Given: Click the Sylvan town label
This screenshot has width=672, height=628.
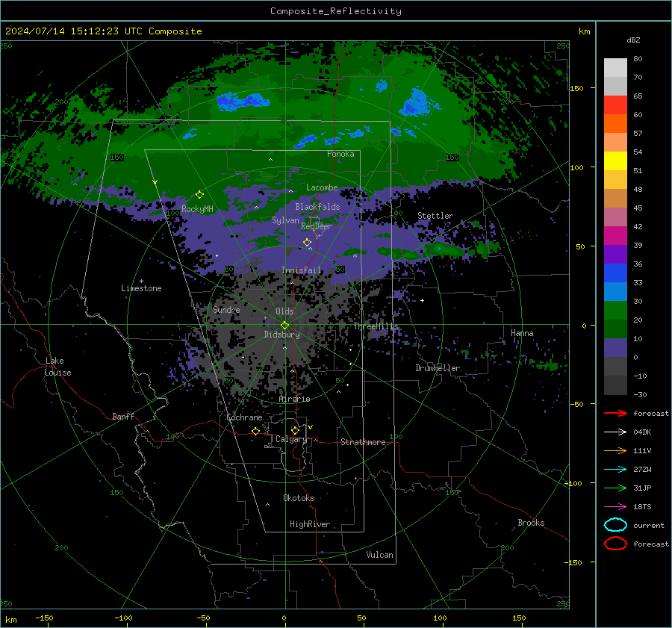Looking at the screenshot, I should click(285, 220).
